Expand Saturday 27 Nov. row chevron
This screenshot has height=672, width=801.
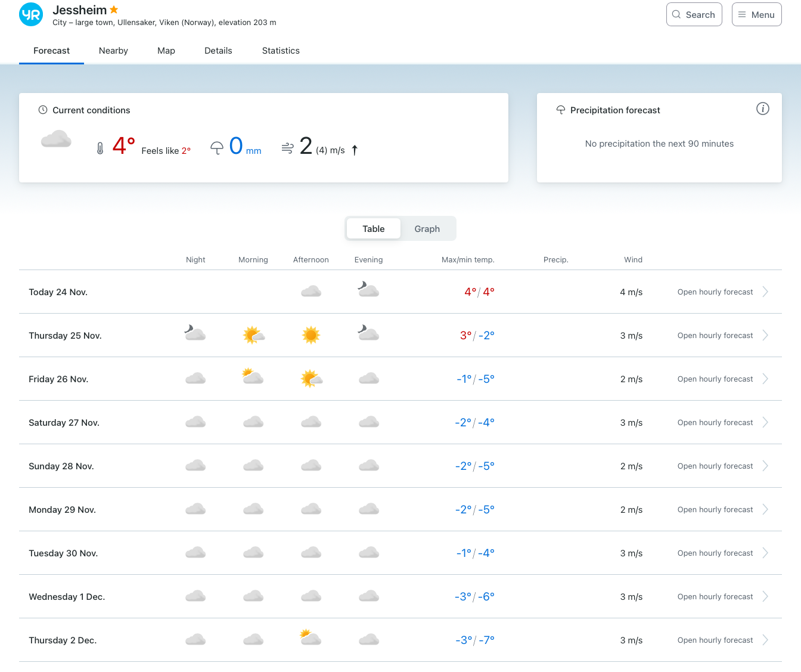coord(765,422)
